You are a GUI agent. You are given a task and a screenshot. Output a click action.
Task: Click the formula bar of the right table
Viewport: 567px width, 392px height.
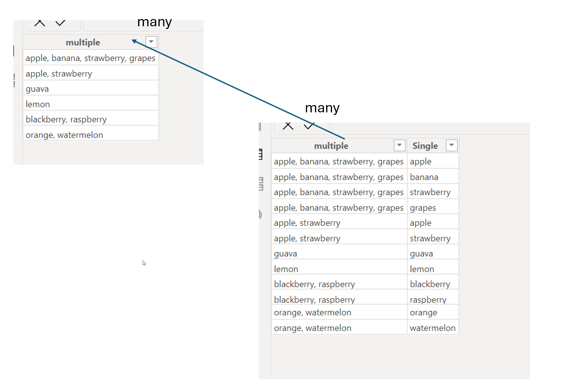(x=431, y=128)
